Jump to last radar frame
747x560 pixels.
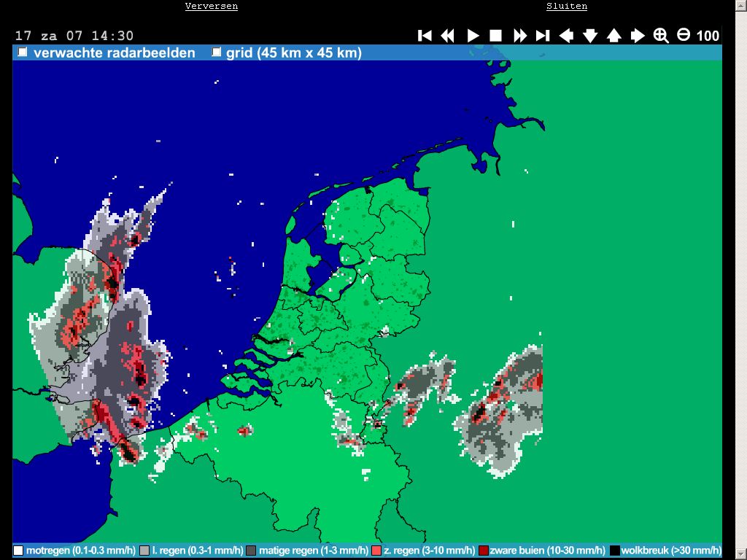coord(543,36)
